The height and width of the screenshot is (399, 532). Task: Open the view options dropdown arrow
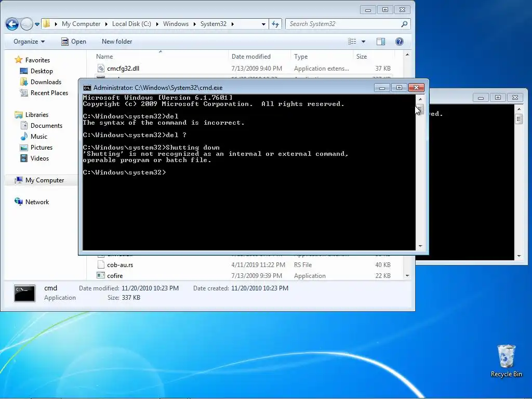[x=363, y=42]
